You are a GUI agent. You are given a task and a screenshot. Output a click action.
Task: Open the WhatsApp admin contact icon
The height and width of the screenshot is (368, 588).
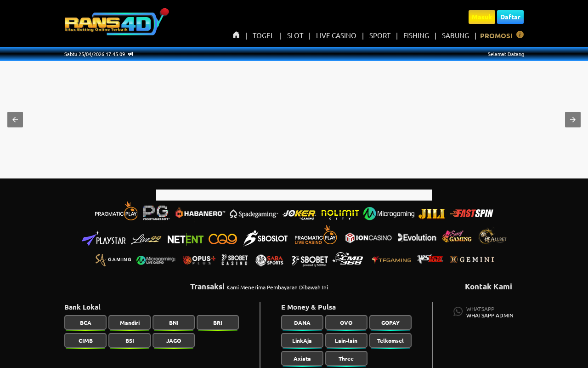(x=458, y=311)
